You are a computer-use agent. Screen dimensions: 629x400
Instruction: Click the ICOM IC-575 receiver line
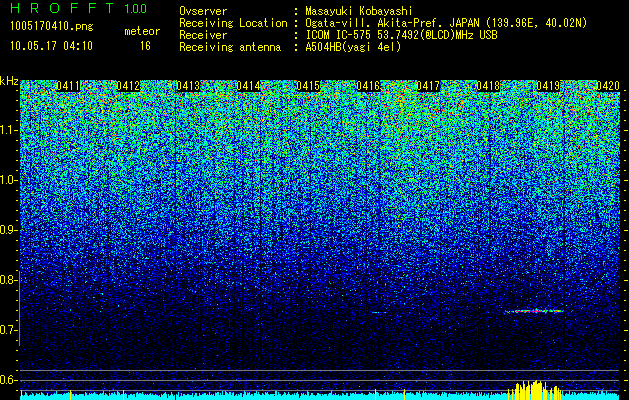point(401,35)
